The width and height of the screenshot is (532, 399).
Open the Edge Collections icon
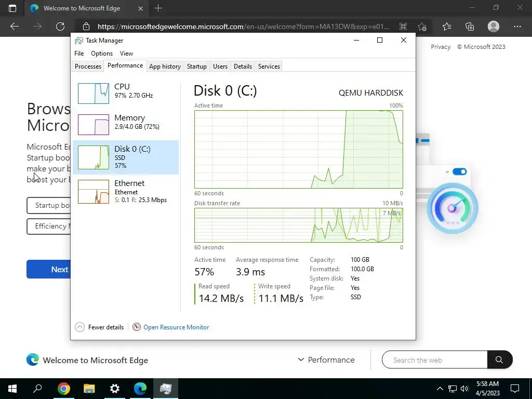coord(470,26)
